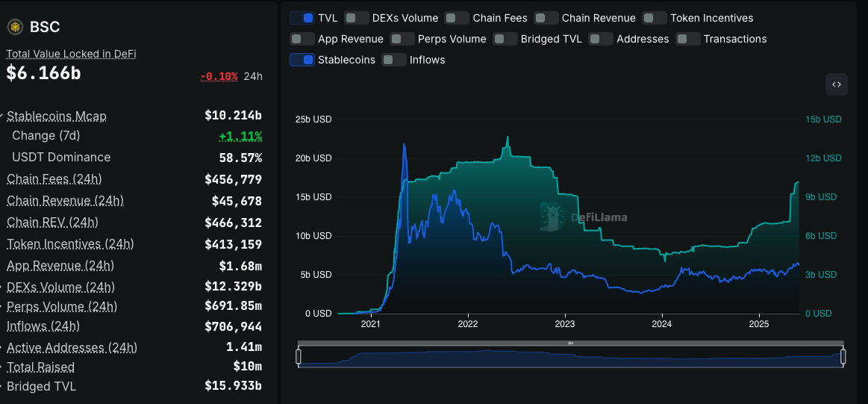Enable the DEXs Volume chart toggle
This screenshot has height=404, width=868.
[x=357, y=18]
